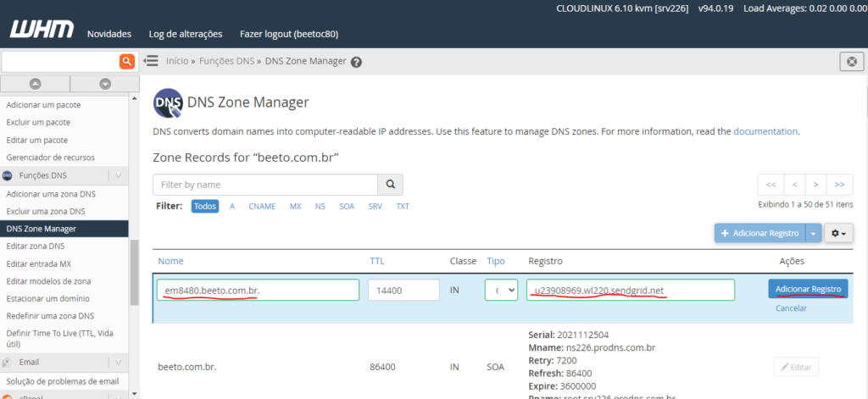The width and height of the screenshot is (868, 399).
Task: Click the filter magnifier search button
Action: [x=390, y=185]
